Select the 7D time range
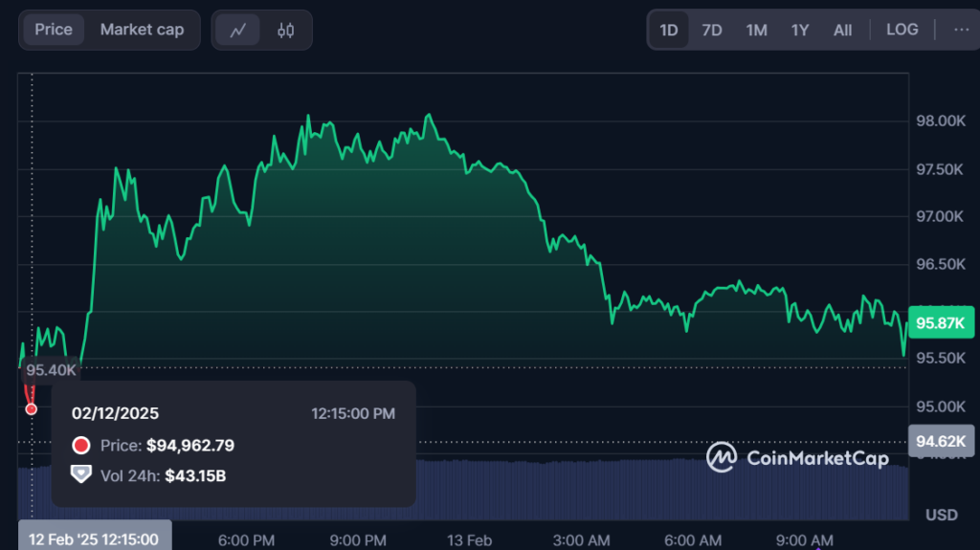 tap(712, 30)
